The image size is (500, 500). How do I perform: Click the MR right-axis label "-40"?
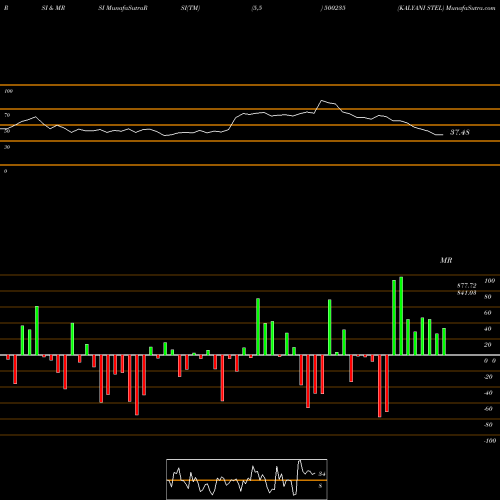pos(488,393)
